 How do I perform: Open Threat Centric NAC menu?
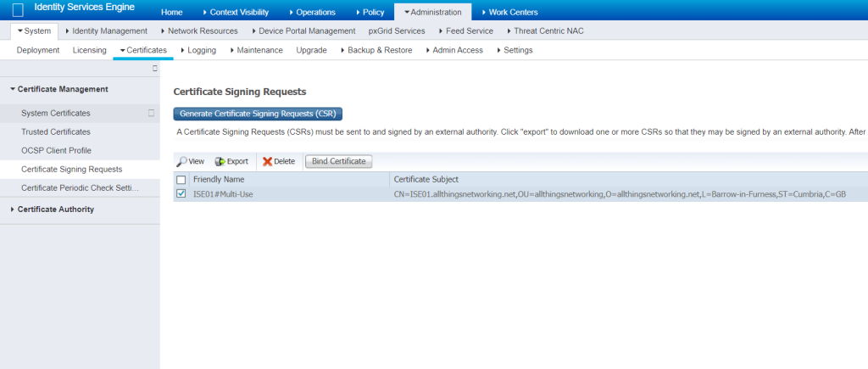pos(545,31)
